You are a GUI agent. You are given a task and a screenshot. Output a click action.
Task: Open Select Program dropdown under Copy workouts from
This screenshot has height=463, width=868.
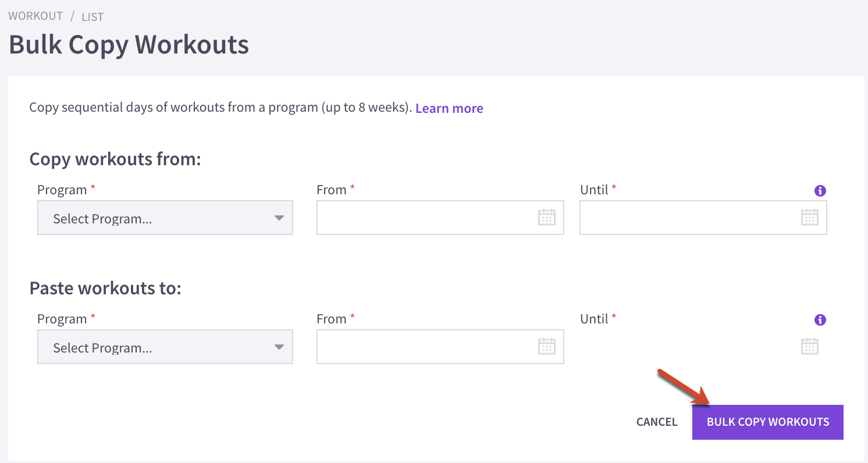pyautogui.click(x=165, y=218)
